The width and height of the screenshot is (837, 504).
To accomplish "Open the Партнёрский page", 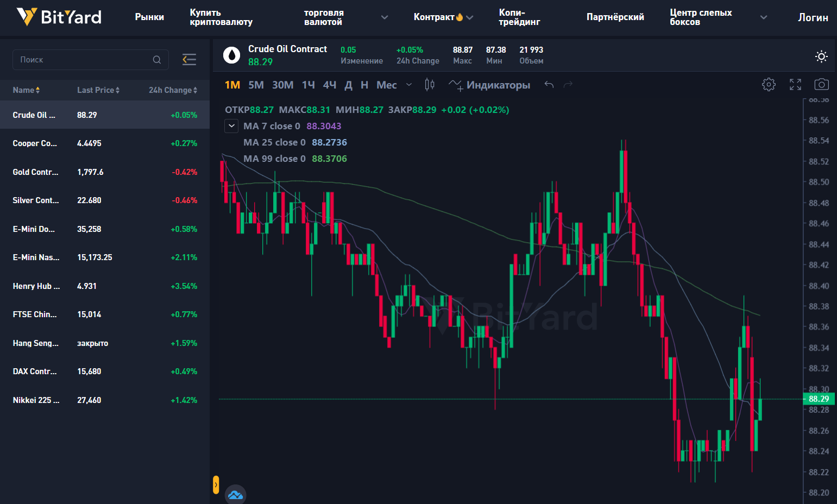I will 615,17.
